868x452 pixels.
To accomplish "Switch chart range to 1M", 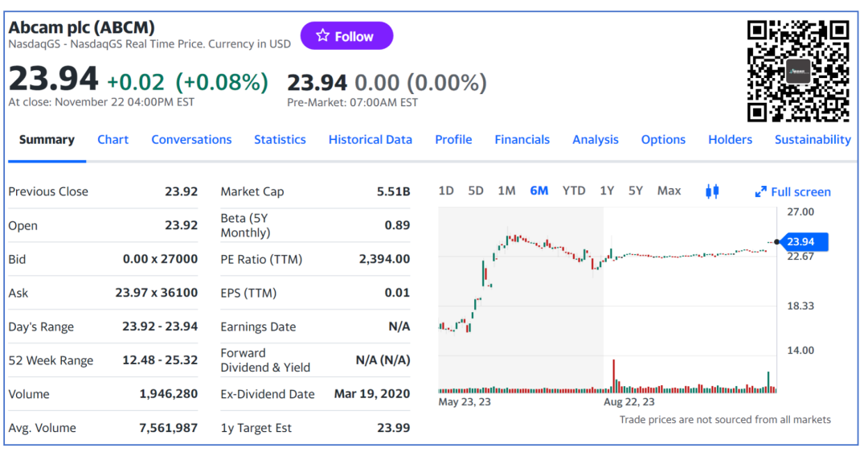I will (x=506, y=191).
